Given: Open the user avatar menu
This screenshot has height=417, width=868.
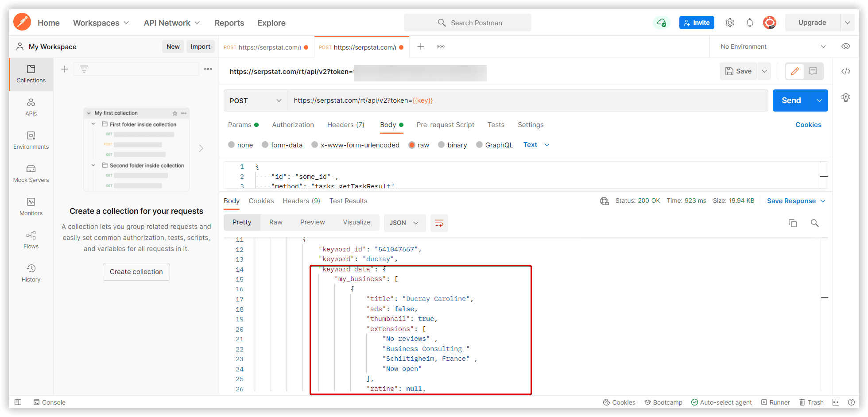Looking at the screenshot, I should tap(770, 23).
